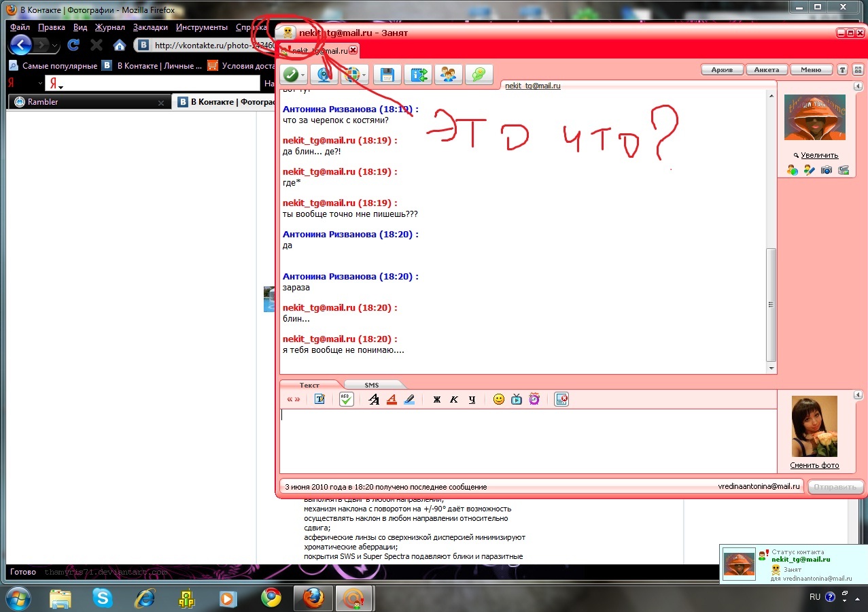This screenshot has width=868, height=612.
Task: Click the floppy disk send-file icon
Action: pyautogui.click(x=387, y=74)
